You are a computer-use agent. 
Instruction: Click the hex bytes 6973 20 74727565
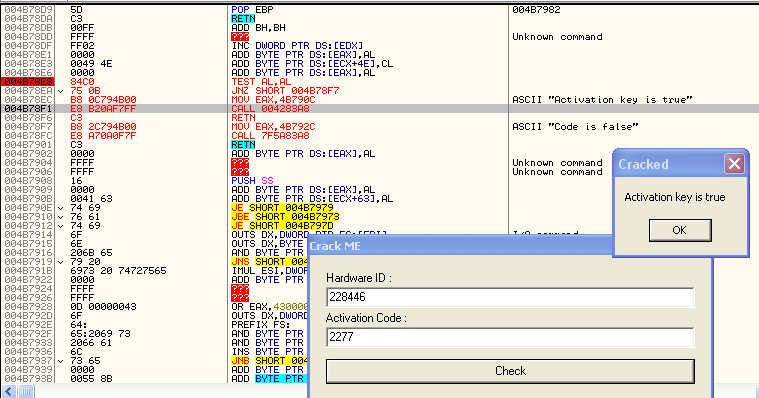tap(118, 271)
